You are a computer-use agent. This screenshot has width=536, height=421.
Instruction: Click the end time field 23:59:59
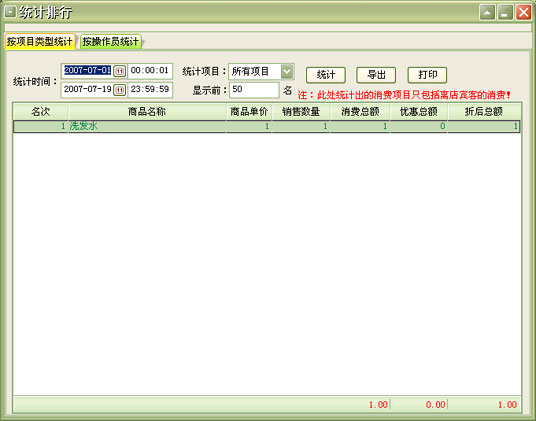(x=150, y=90)
